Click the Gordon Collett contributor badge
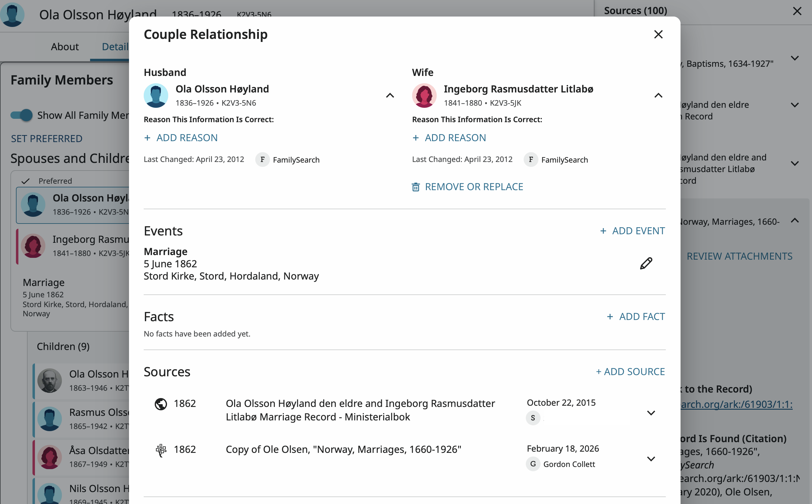 click(x=533, y=464)
